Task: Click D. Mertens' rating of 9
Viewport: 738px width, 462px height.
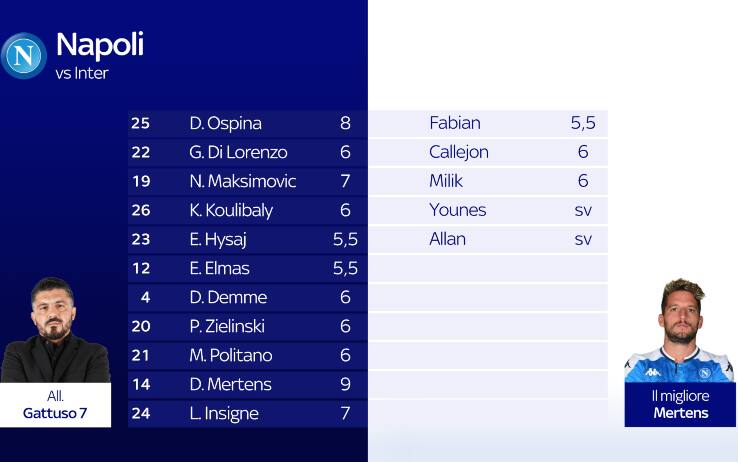Action: click(x=346, y=384)
